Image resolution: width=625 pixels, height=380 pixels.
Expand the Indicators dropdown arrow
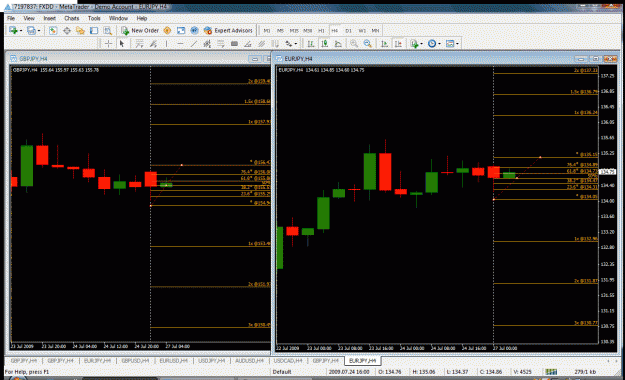[x=422, y=44]
